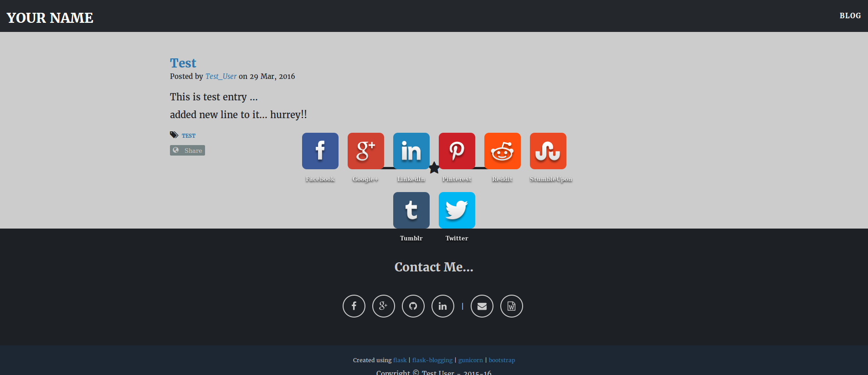
Task: Share via the LinkedIn tile
Action: (411, 151)
